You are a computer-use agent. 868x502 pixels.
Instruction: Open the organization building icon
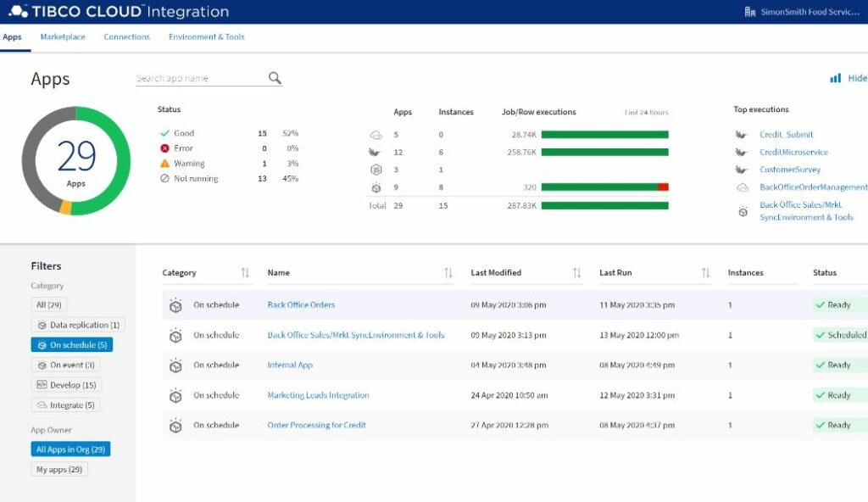[x=749, y=12]
